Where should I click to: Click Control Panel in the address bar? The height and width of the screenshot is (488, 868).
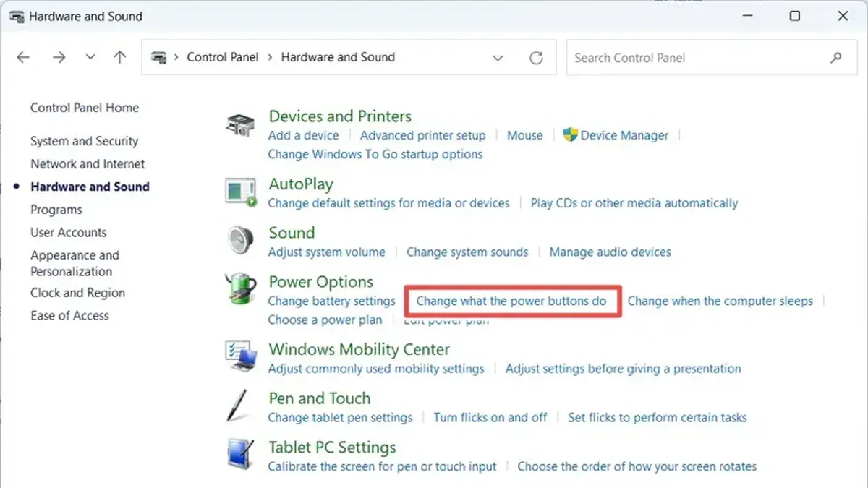(223, 57)
